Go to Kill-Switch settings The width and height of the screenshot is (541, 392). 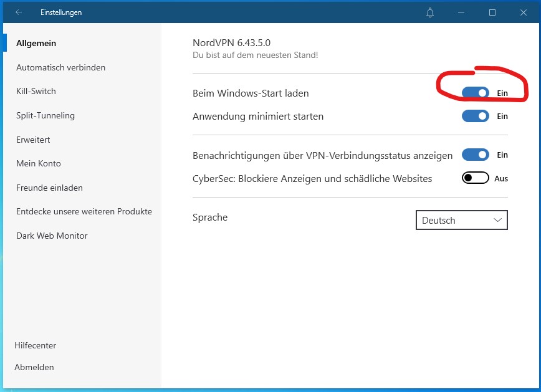click(36, 91)
